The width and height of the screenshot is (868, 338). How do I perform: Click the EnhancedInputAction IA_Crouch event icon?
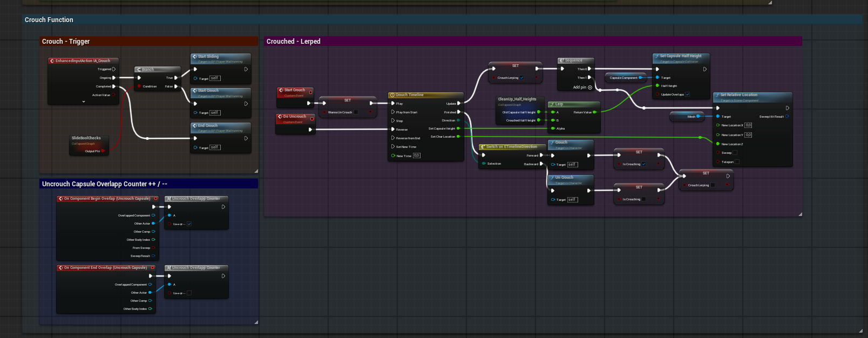click(x=52, y=61)
